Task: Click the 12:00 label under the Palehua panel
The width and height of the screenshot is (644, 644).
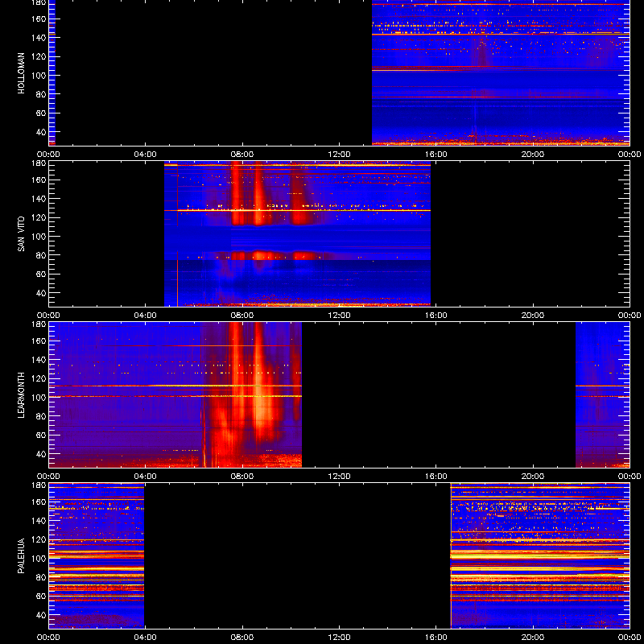Action: pyautogui.click(x=339, y=638)
